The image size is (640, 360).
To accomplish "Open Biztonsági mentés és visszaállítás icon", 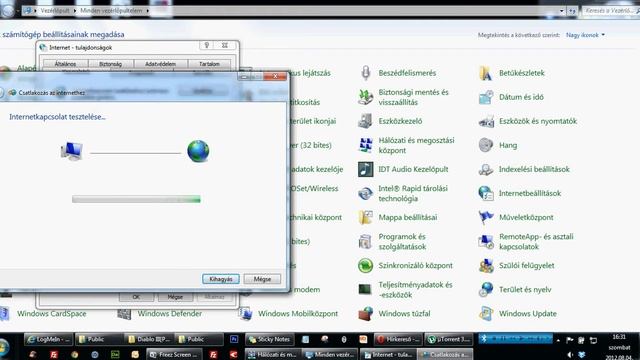I will pos(366,97).
